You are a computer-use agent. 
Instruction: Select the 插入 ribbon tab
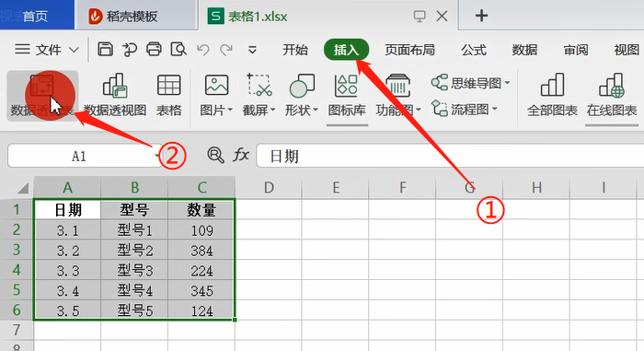click(346, 50)
